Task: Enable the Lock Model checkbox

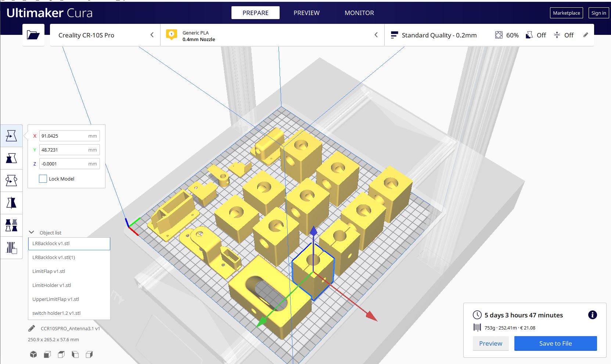Action: (43, 179)
